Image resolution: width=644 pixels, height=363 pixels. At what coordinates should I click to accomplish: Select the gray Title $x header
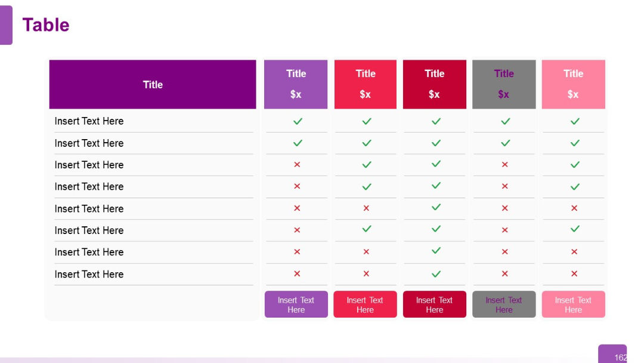pos(504,84)
